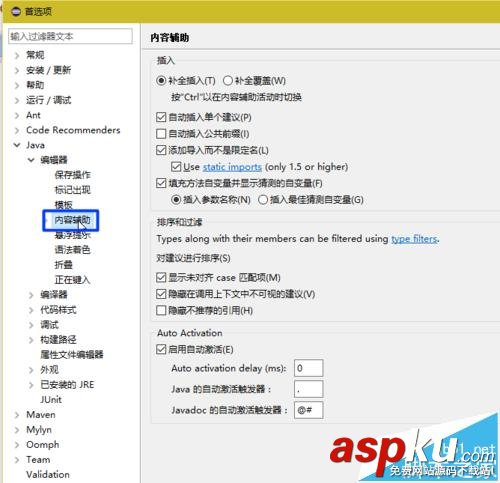The height and width of the screenshot is (483, 500).
Task: Expand the Code Recommenders node
Action: coord(17,130)
